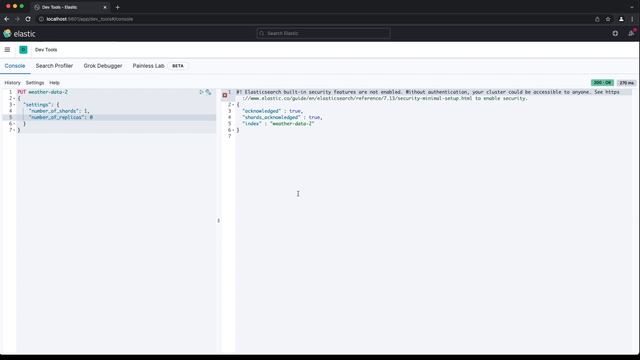Go forward with the browser forward arrow

point(17,19)
